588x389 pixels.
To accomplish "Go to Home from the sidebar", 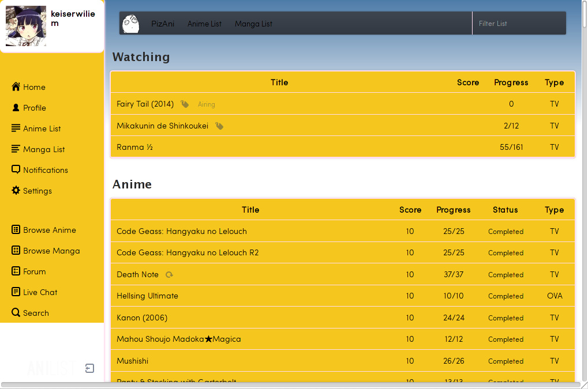I will (x=34, y=87).
